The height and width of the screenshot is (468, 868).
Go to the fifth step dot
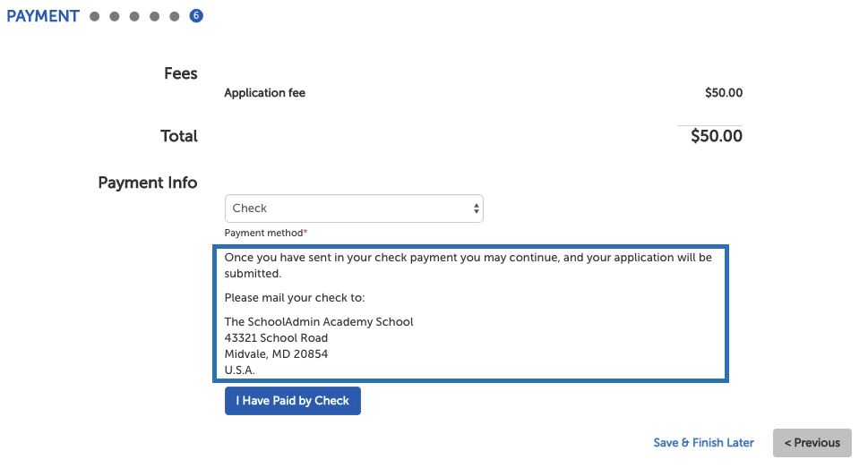pyautogui.click(x=175, y=17)
